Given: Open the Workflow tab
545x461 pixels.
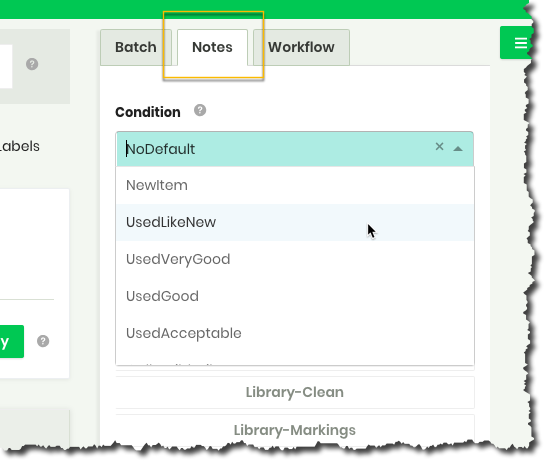Looking at the screenshot, I should click(301, 47).
